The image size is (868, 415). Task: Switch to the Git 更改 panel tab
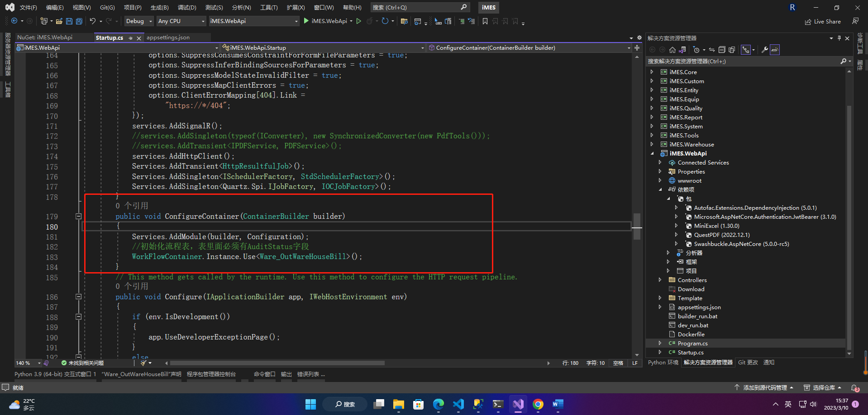(x=748, y=363)
